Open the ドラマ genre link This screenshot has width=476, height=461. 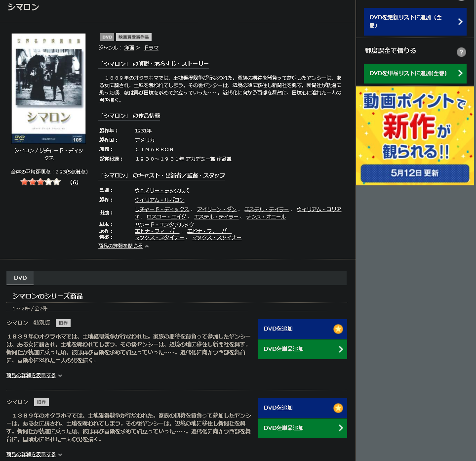click(151, 48)
